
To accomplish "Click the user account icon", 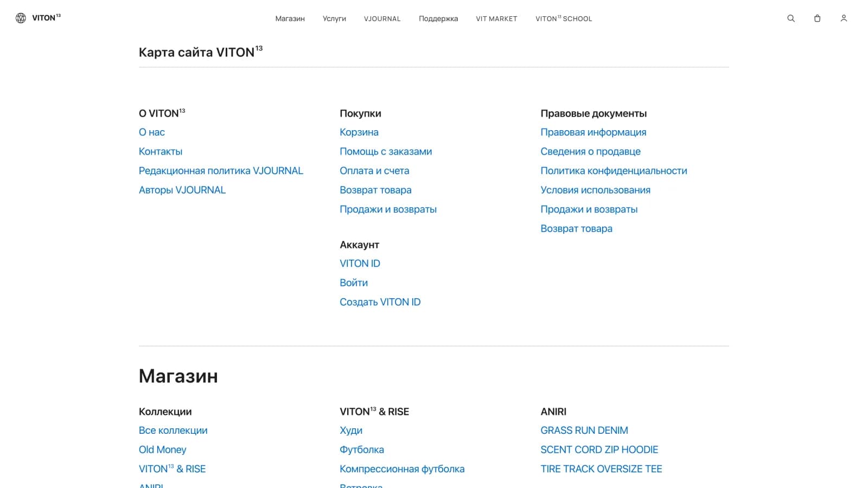I will [844, 18].
